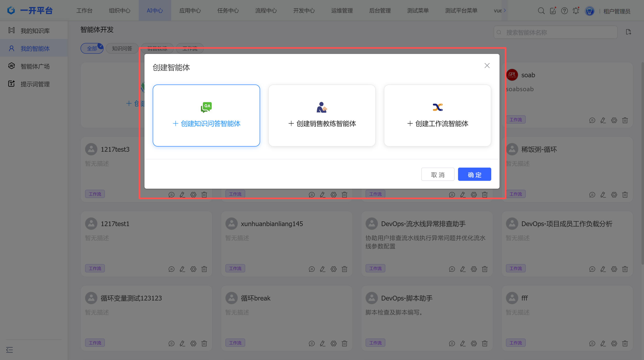Viewport: 644px width, 360px height.
Task: Open 提示词管理 in sidebar
Action: pos(35,84)
